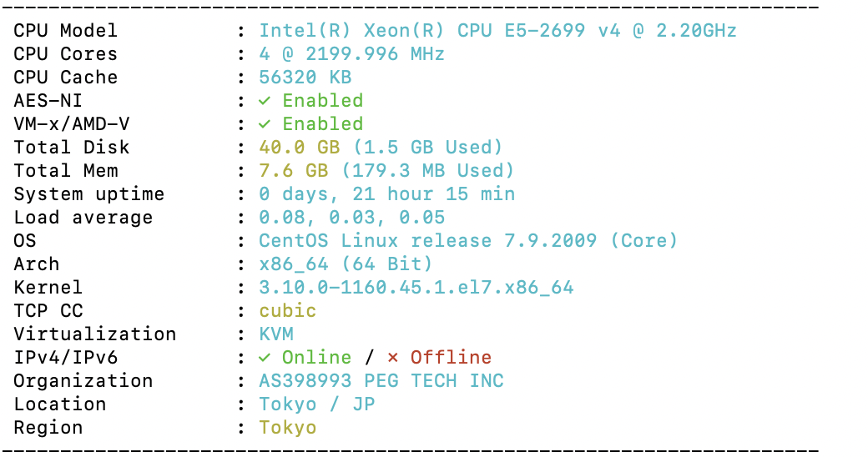Click the Location value Tokyo / JP

point(316,404)
